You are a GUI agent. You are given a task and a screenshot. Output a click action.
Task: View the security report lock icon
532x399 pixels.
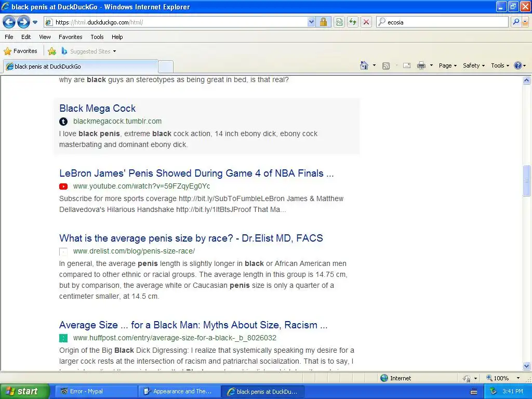click(x=323, y=22)
